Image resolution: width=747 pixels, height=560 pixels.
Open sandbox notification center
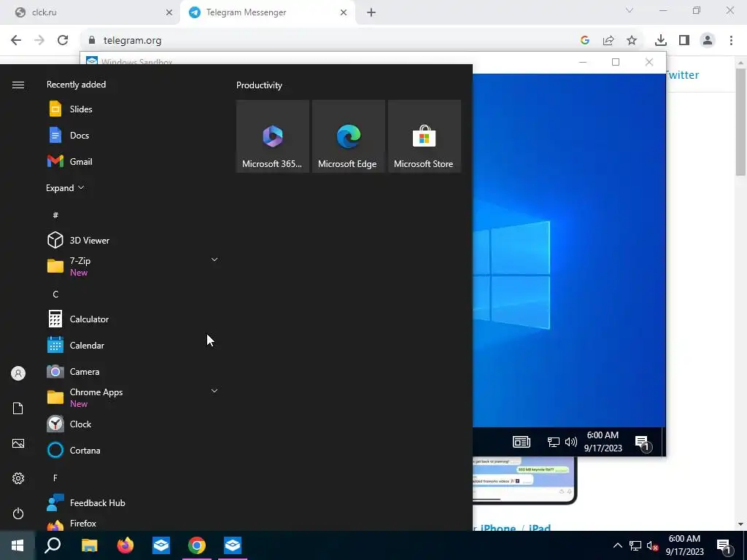coord(643,443)
